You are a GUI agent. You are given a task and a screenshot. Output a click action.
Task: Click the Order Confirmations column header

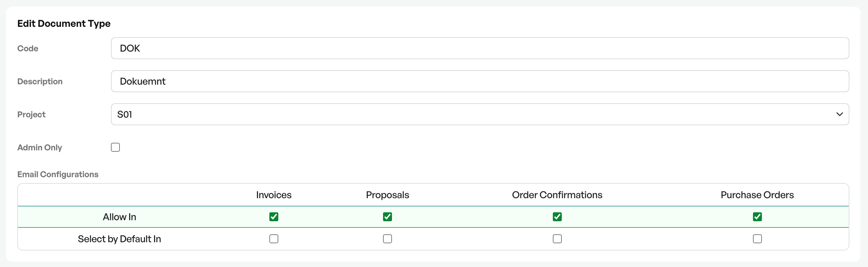tap(557, 195)
